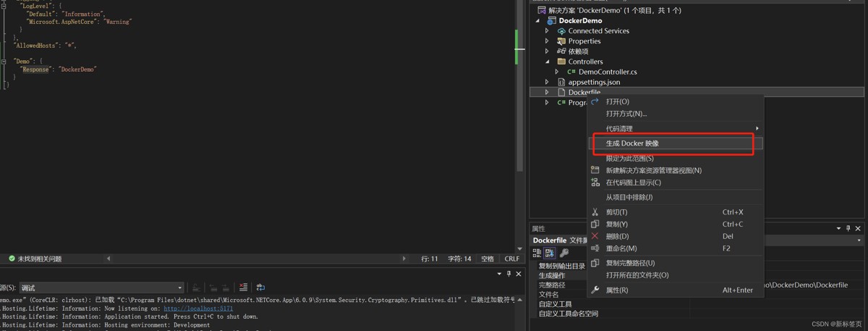This screenshot has width=868, height=331.
Task: Toggle word wrap in Output window
Action: [260, 288]
